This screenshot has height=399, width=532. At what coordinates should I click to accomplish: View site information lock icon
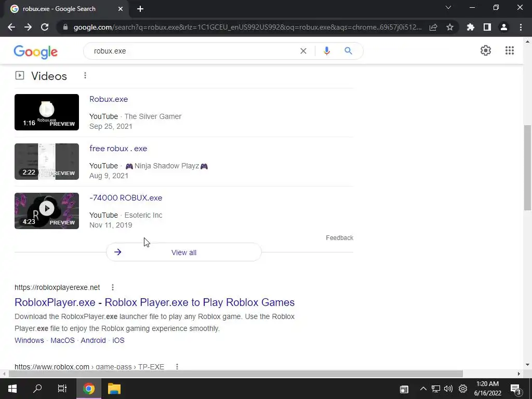[65, 27]
